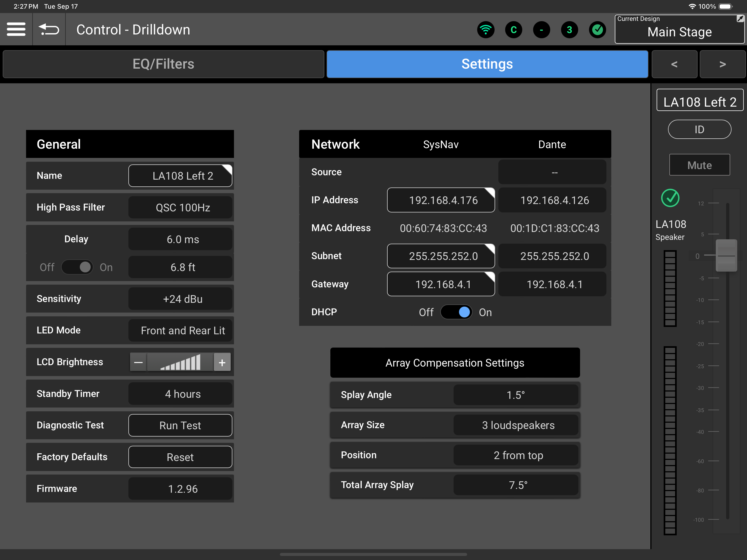Image resolution: width=747 pixels, height=560 pixels.
Task: Open the Standby Timer 4 hours selector
Action: click(180, 394)
